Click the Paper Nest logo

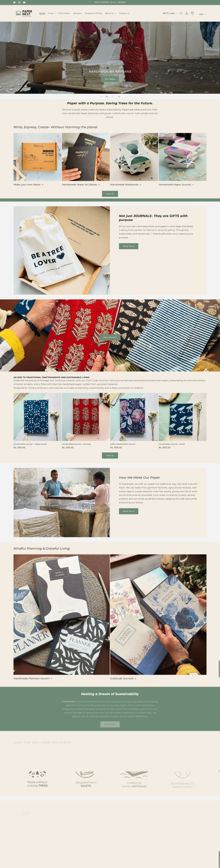pos(24,13)
